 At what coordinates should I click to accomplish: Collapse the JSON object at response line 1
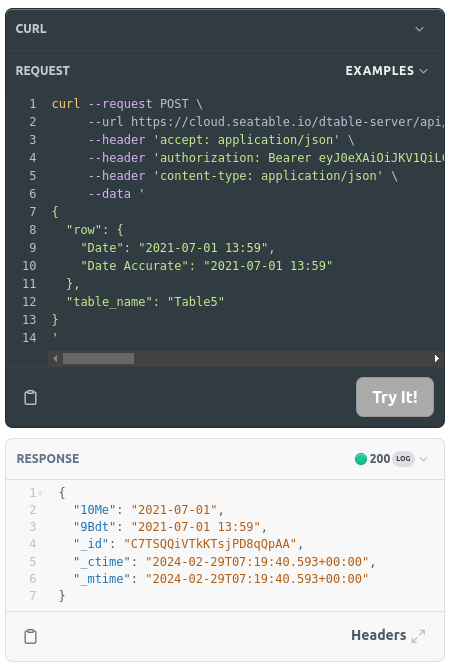[40, 493]
